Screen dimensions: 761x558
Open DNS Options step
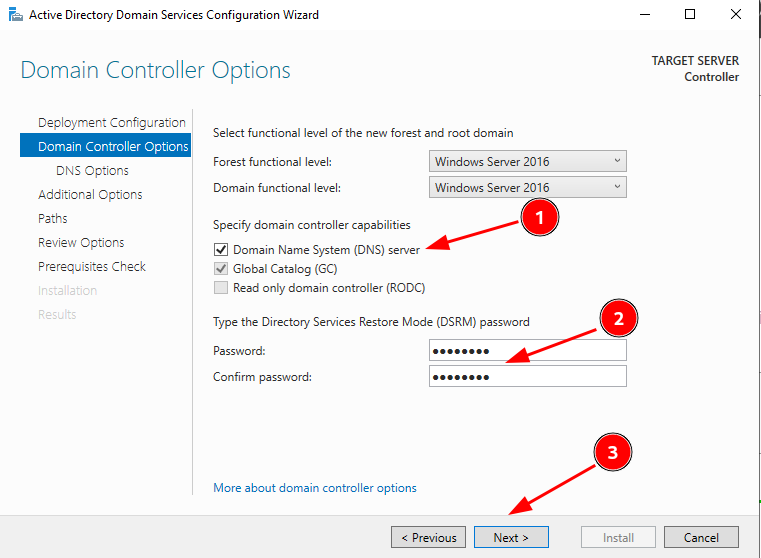(x=92, y=170)
